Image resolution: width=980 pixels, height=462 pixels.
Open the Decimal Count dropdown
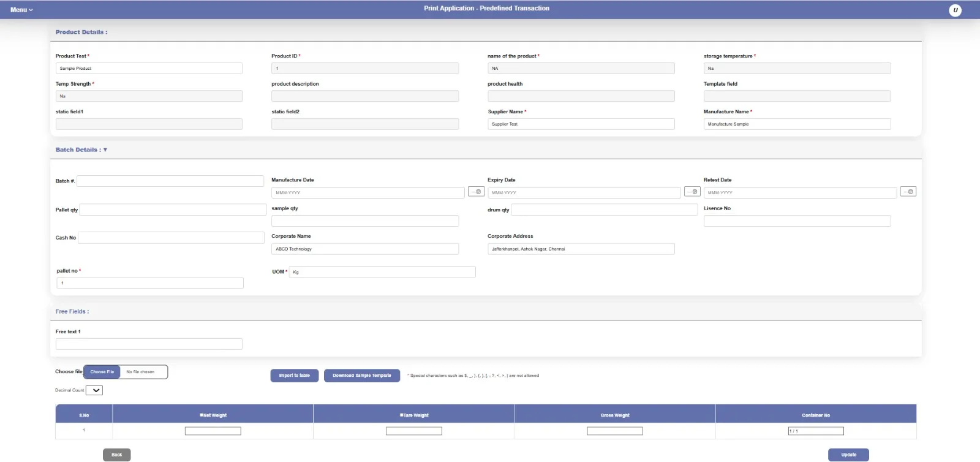(x=94, y=390)
